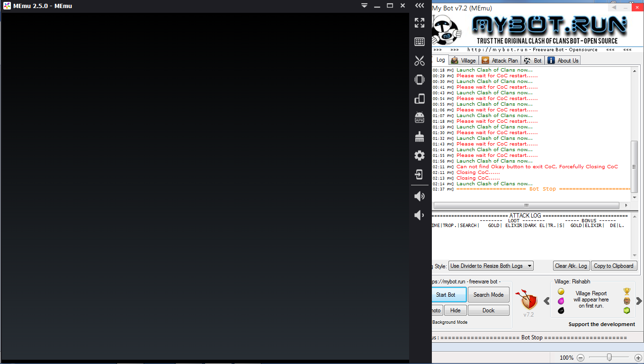The height and width of the screenshot is (364, 644).
Task: Lower volume with the volume down icon
Action: click(x=420, y=215)
